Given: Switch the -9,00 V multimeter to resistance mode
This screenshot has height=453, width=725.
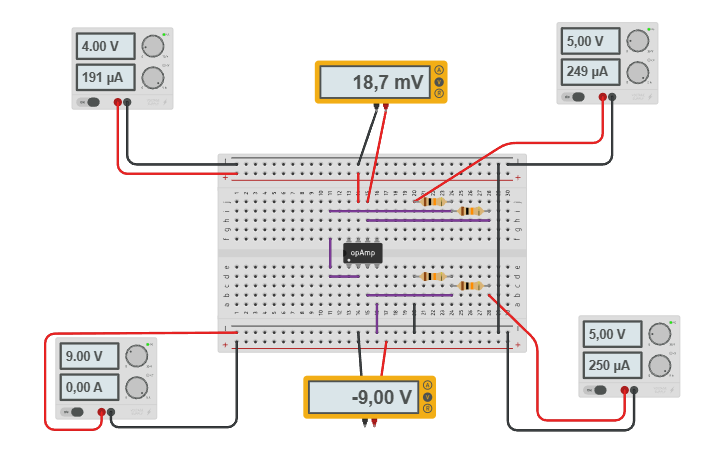Looking at the screenshot, I should click(427, 409).
